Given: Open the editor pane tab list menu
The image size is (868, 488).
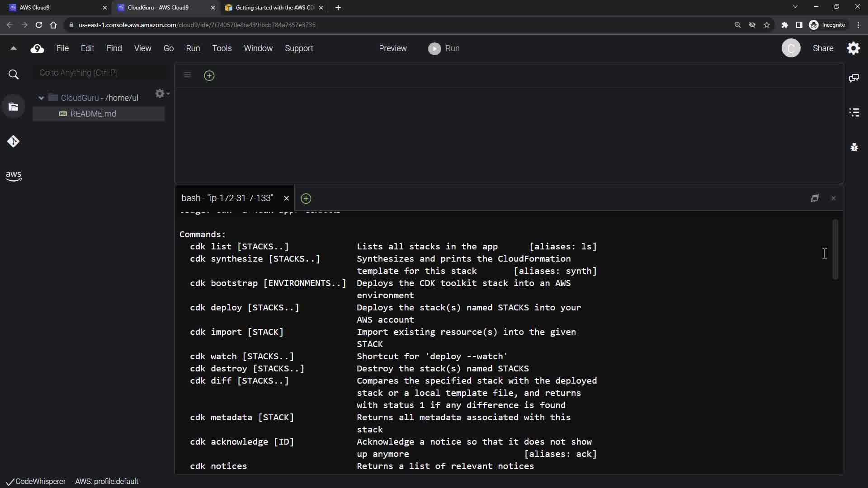Looking at the screenshot, I should tap(188, 75).
